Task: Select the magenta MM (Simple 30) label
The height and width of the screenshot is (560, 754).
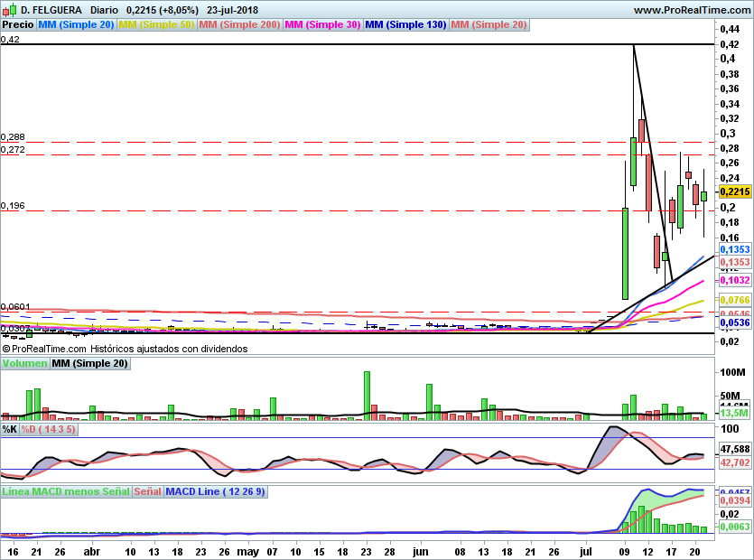Action: coord(322,25)
